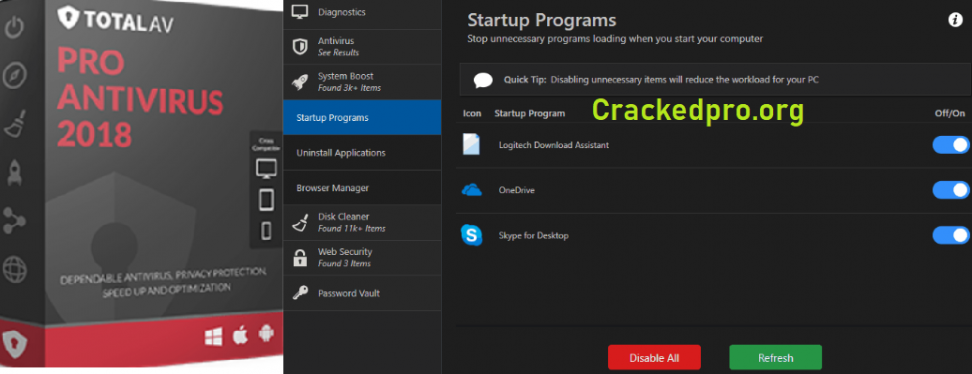Image resolution: width=972 pixels, height=374 pixels.
Task: Toggle off Skype for Desktop startup
Action: [951, 235]
